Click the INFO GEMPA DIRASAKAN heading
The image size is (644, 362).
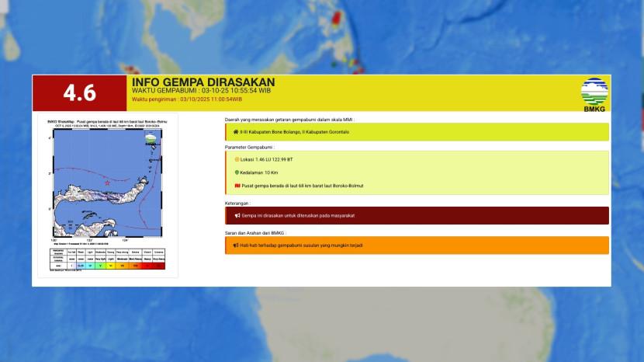[x=203, y=82]
